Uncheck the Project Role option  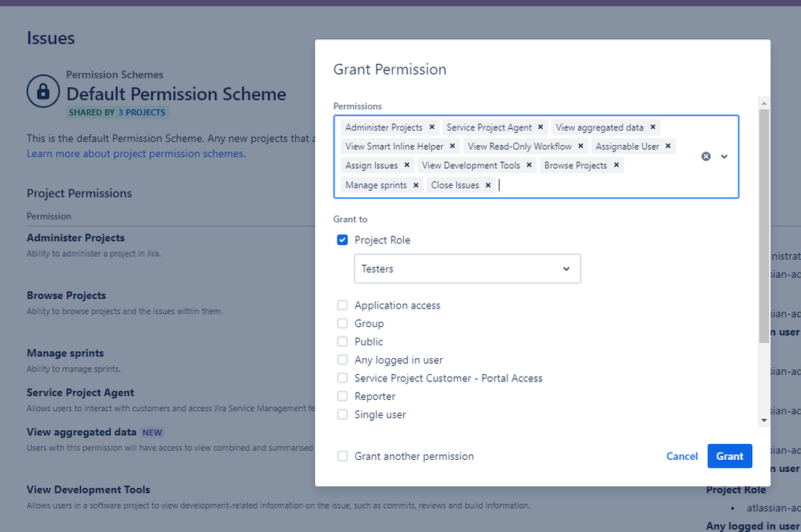click(x=342, y=240)
